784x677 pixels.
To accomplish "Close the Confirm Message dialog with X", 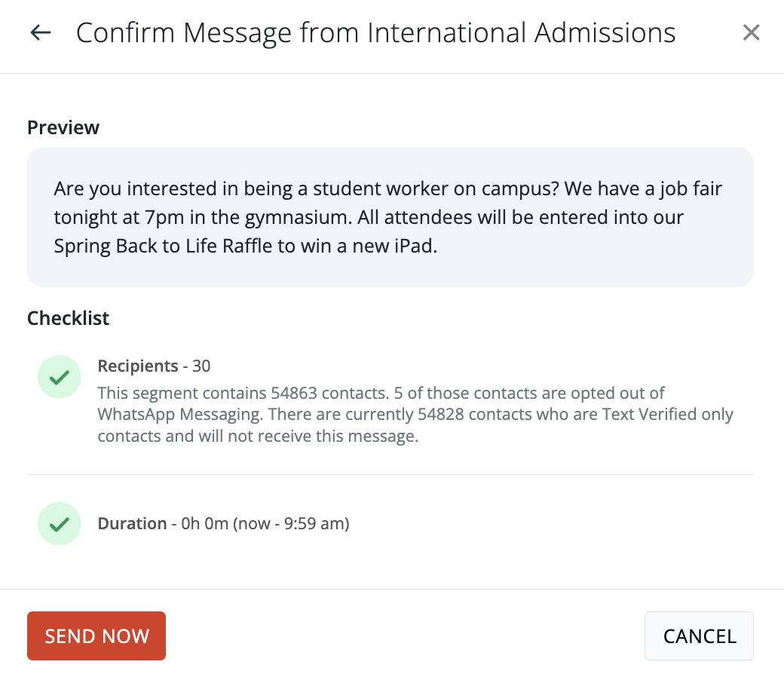I will [751, 32].
